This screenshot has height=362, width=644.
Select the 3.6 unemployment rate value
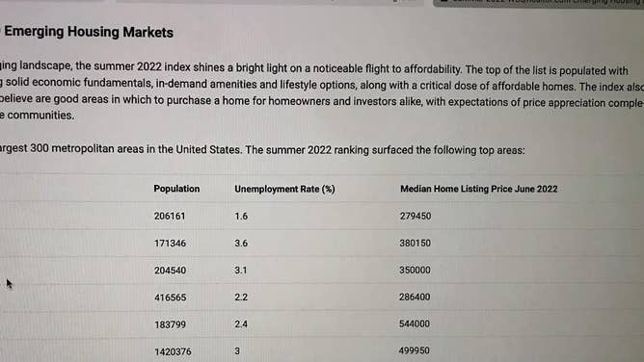click(241, 244)
